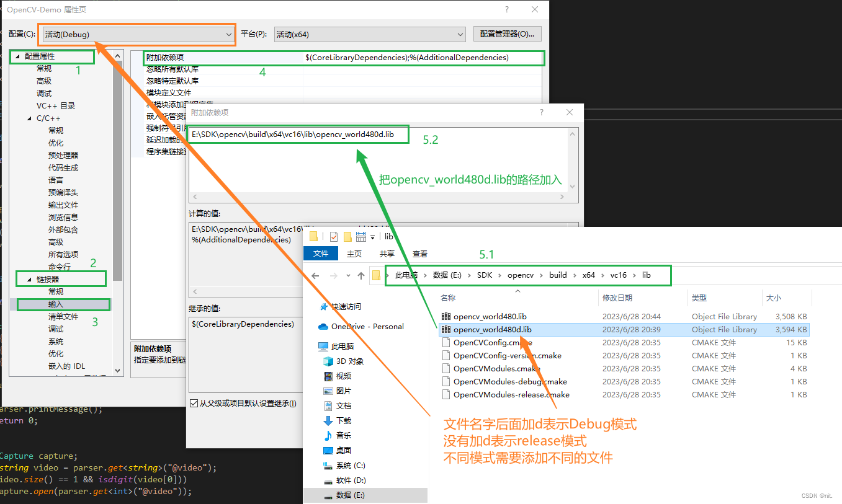Select 输入 under 链接器
Screen dimensions: 842x504
56,304
